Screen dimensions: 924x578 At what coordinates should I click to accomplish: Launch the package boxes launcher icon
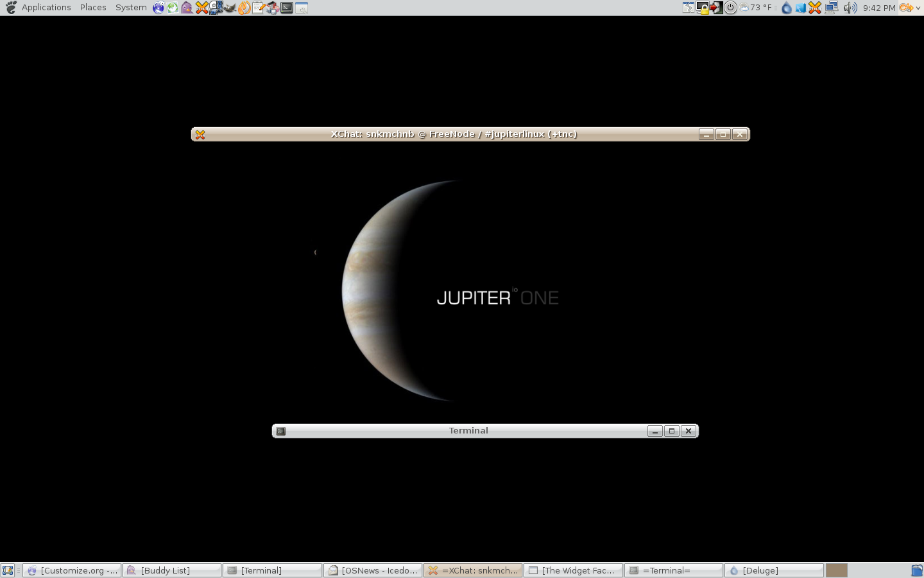(x=272, y=8)
